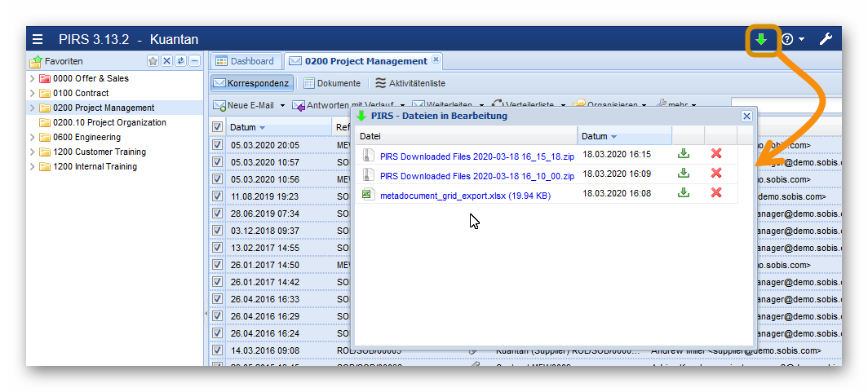This screenshot has height=392, width=868.
Task: Expand the 0100 Contract folder
Action: click(32, 93)
